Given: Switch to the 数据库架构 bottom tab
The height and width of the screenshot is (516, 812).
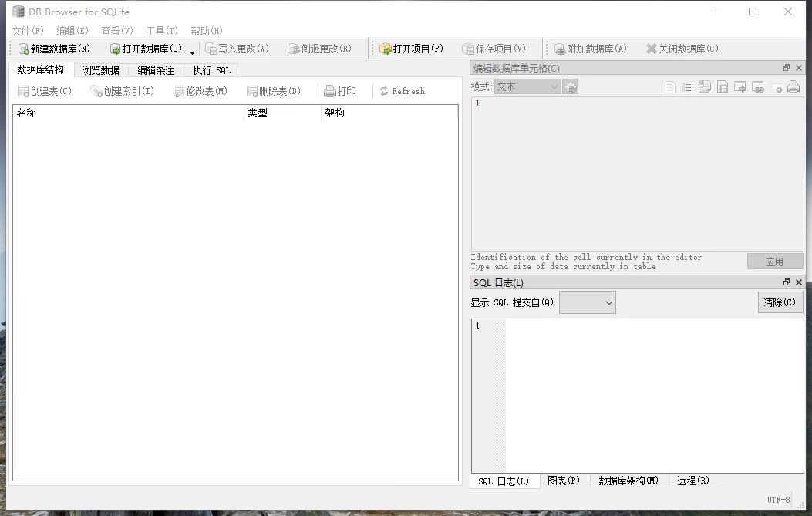Looking at the screenshot, I should click(x=628, y=481).
